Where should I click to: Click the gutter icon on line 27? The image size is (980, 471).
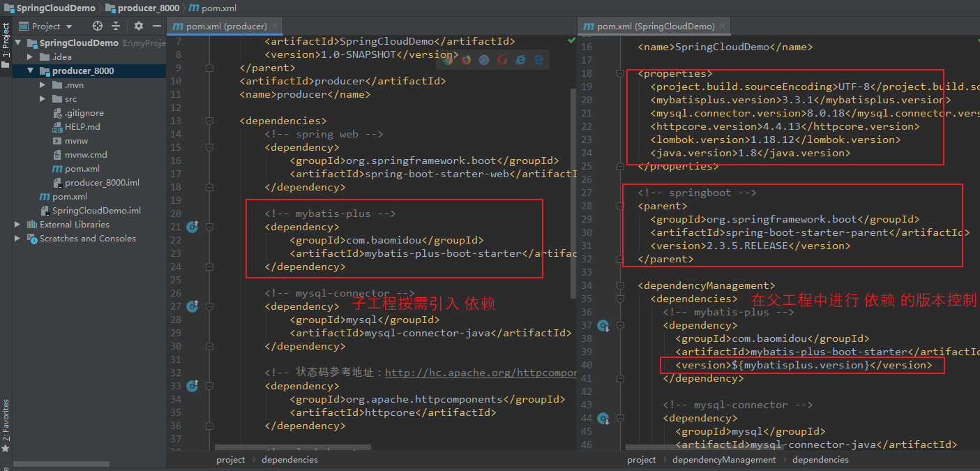point(193,306)
